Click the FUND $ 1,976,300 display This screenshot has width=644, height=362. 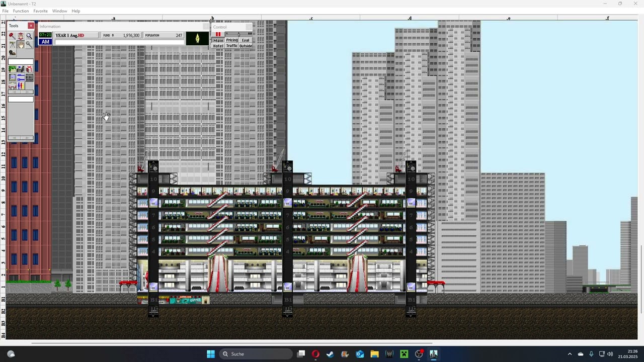tap(121, 35)
